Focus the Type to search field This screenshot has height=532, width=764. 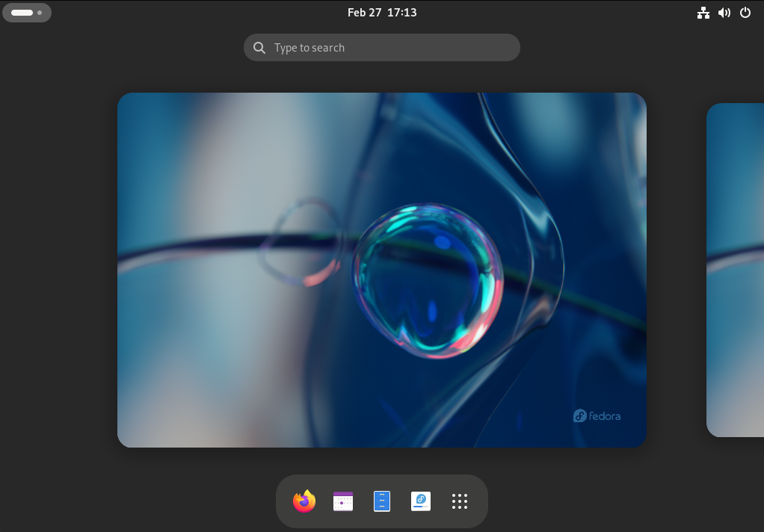(x=382, y=48)
